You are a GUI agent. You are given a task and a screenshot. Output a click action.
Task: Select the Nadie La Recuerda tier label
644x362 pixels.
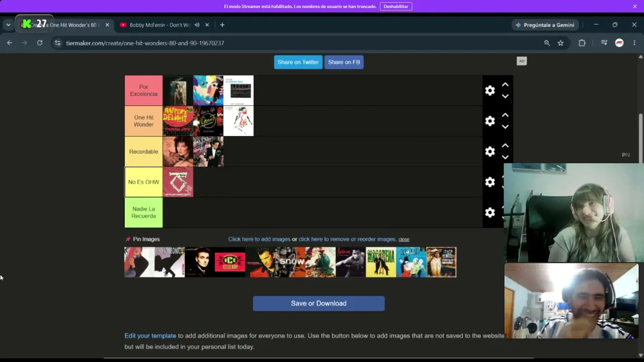(x=144, y=213)
